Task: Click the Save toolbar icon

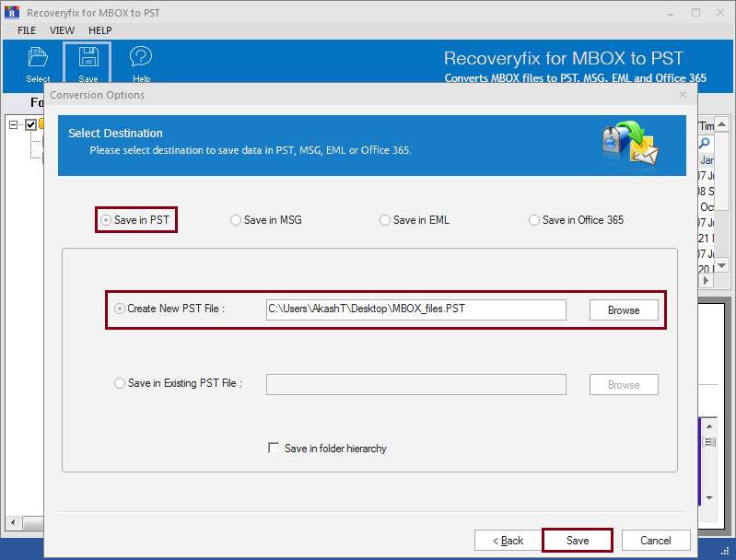Action: pyautogui.click(x=88, y=64)
